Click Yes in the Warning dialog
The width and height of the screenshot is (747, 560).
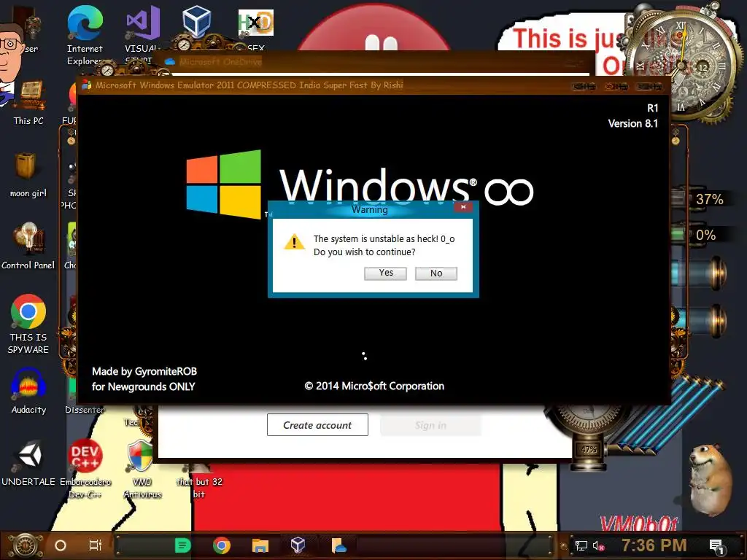385,273
